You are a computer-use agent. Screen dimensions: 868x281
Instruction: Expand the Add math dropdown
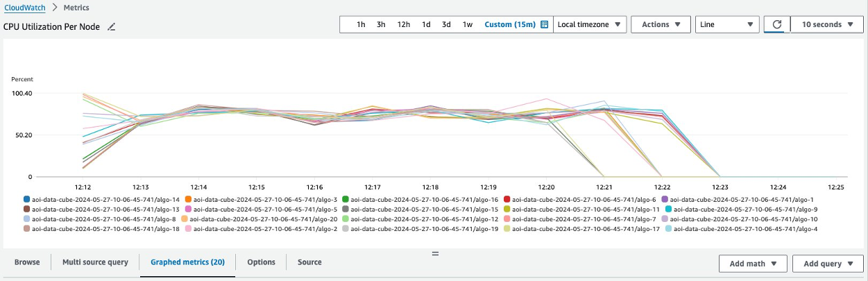(x=753, y=264)
